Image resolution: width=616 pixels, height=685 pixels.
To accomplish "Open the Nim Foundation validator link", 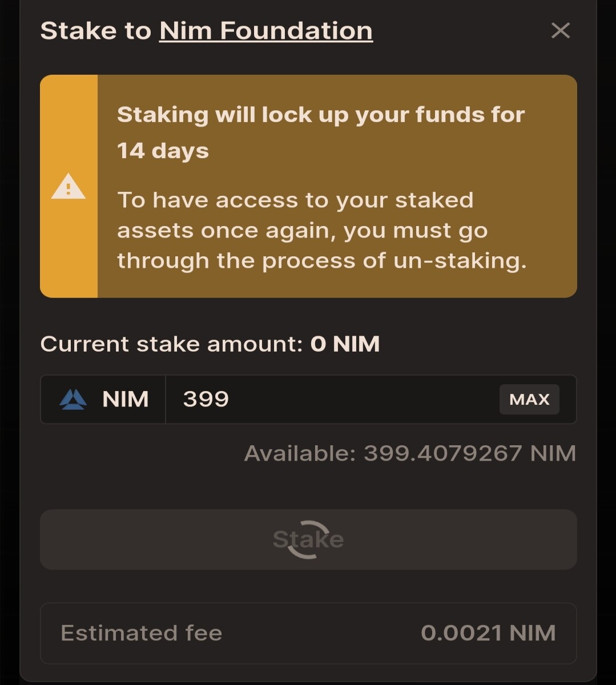I will click(x=266, y=31).
